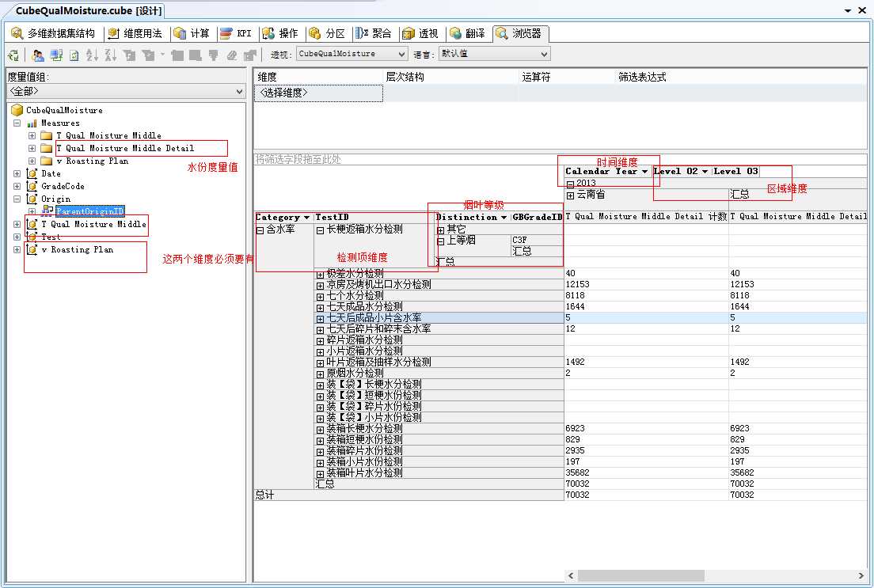Click the Level 03 field header
The image size is (874, 588).
(x=735, y=172)
